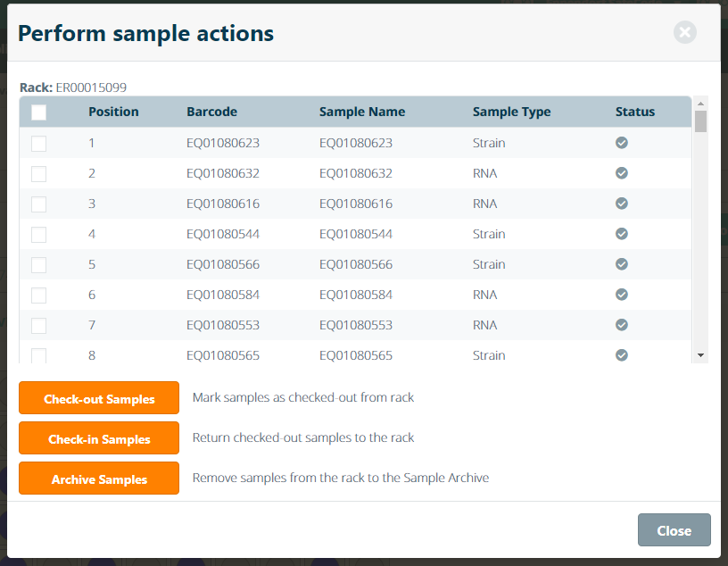Sort by the Sample Type column header

point(511,112)
